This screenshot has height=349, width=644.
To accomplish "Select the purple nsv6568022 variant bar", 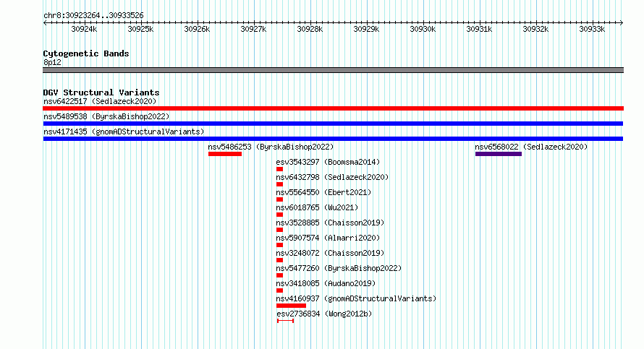I will coord(499,154).
